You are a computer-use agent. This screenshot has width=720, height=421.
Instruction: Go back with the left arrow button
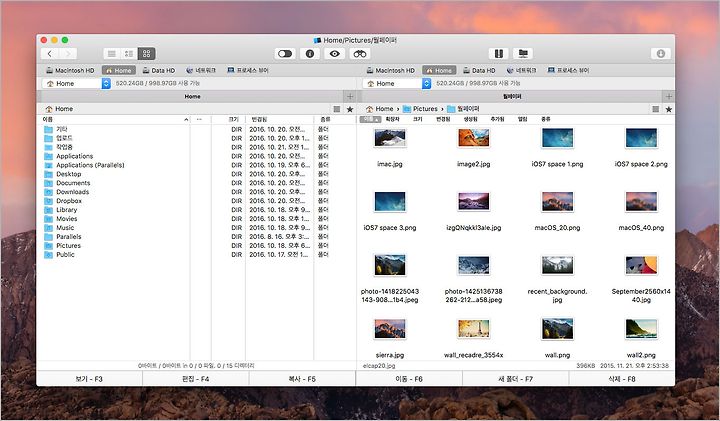click(x=50, y=54)
